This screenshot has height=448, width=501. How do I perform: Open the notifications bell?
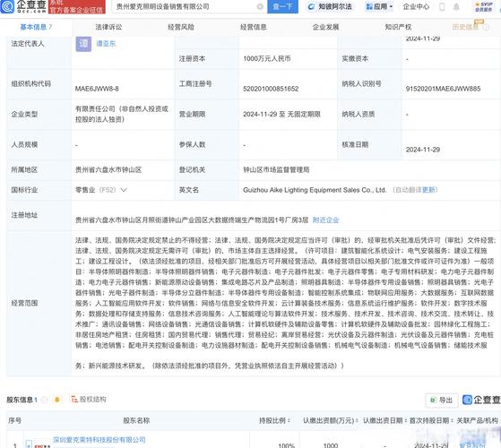point(456,6)
